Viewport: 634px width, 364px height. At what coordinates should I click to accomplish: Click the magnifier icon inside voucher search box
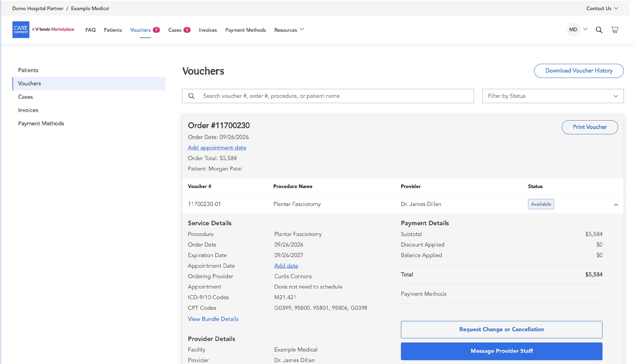click(x=191, y=96)
